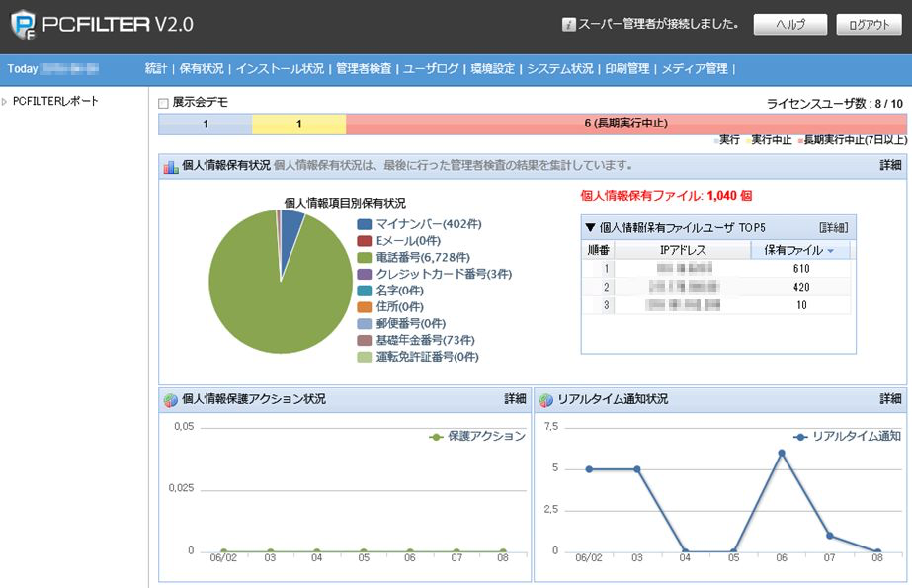Click the 名字 teal legend swatch
This screenshot has width=912, height=588.
pyautogui.click(x=364, y=291)
